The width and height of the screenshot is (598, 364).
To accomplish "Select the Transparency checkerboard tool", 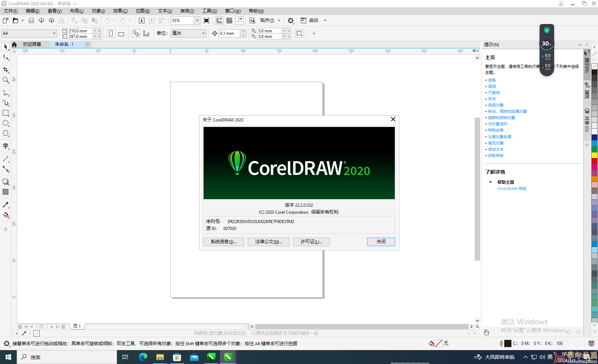I will pos(6,192).
